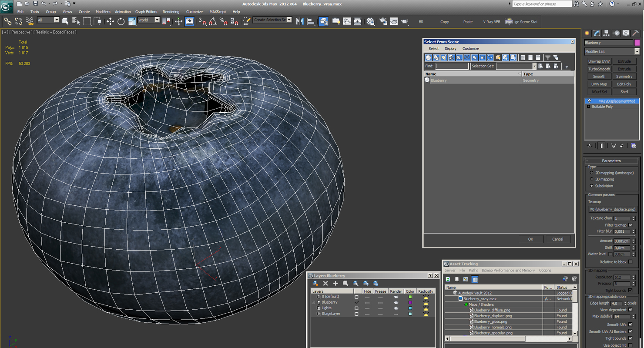
Task: Activate the Bind to Space Warp tool
Action: pos(30,21)
